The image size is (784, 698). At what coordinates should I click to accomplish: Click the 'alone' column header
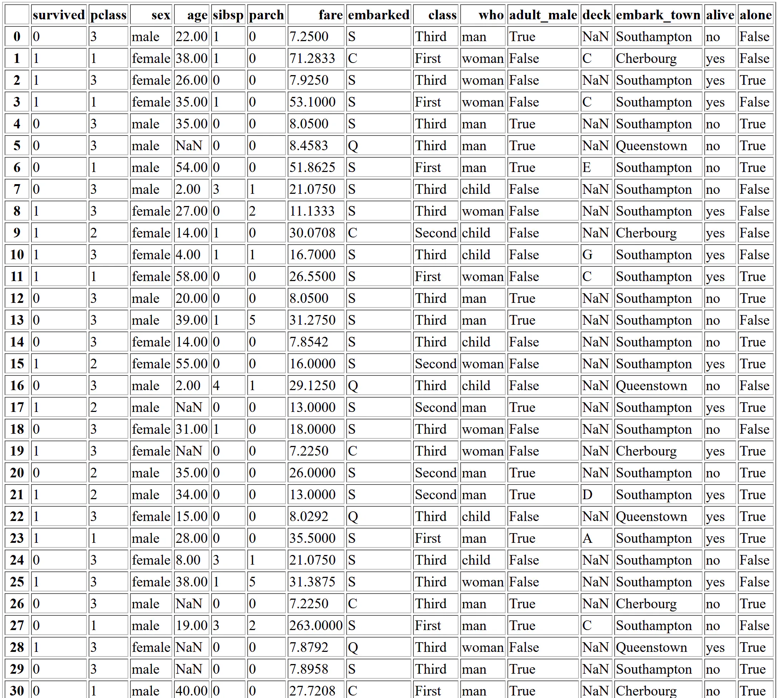pos(755,15)
